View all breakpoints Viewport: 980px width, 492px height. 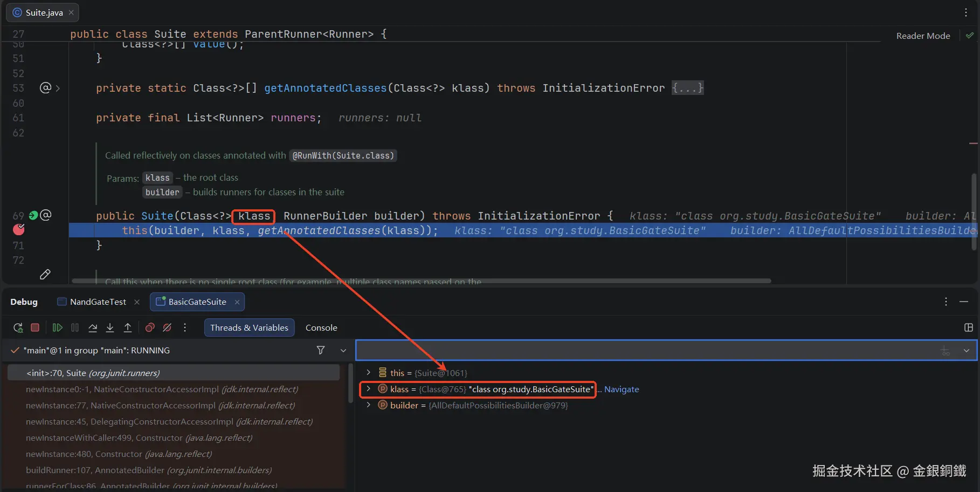point(150,327)
